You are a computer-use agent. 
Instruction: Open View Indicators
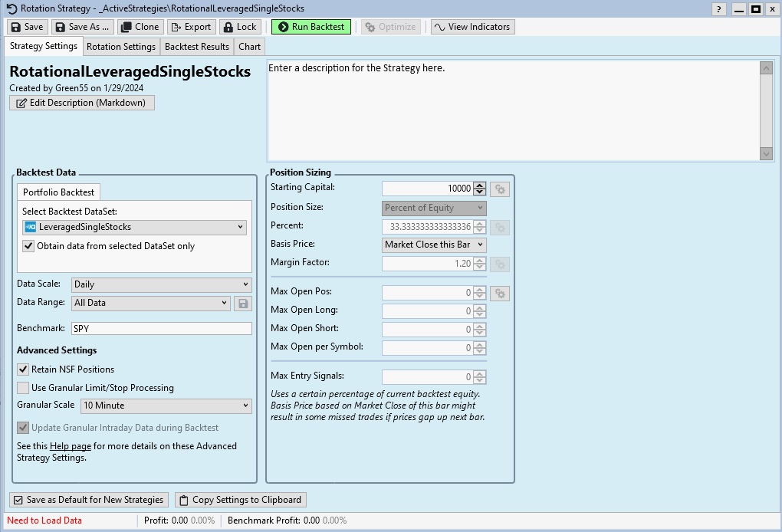[x=472, y=27]
